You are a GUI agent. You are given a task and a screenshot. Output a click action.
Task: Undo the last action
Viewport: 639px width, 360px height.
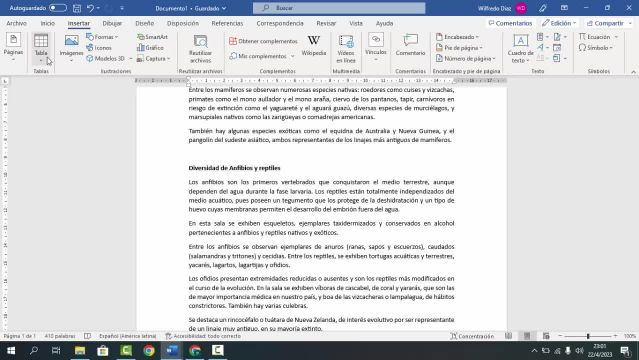[90, 8]
